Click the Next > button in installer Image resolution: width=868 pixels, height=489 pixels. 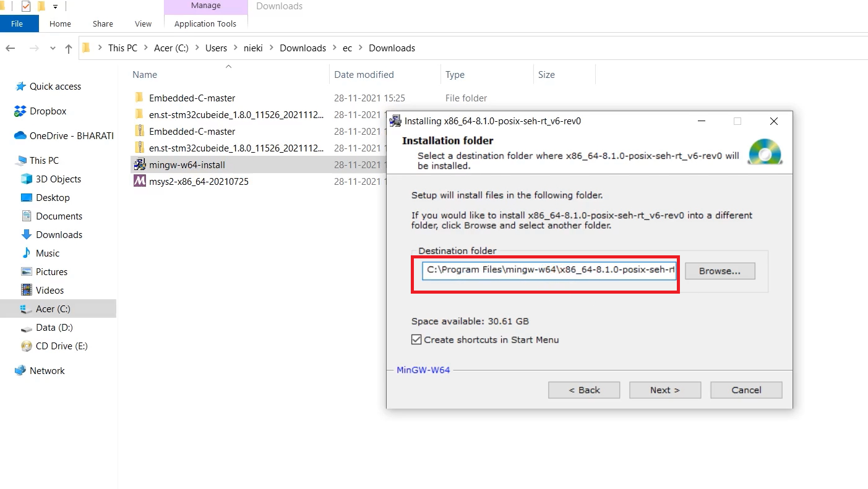click(x=665, y=390)
